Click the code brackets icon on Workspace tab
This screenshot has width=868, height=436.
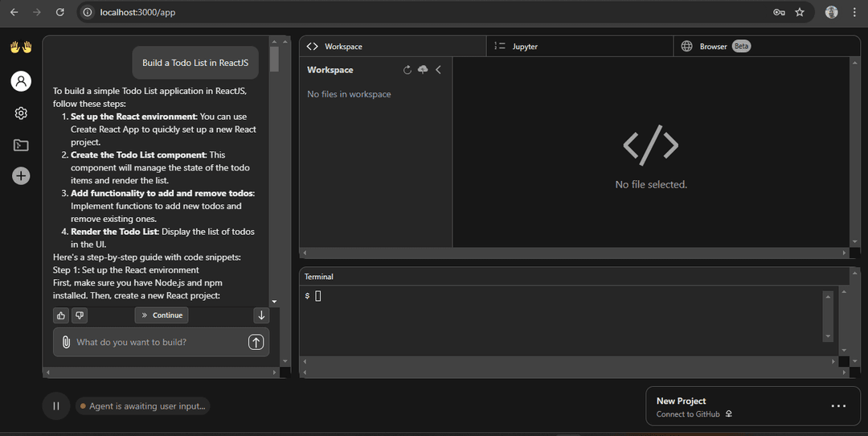pyautogui.click(x=312, y=47)
